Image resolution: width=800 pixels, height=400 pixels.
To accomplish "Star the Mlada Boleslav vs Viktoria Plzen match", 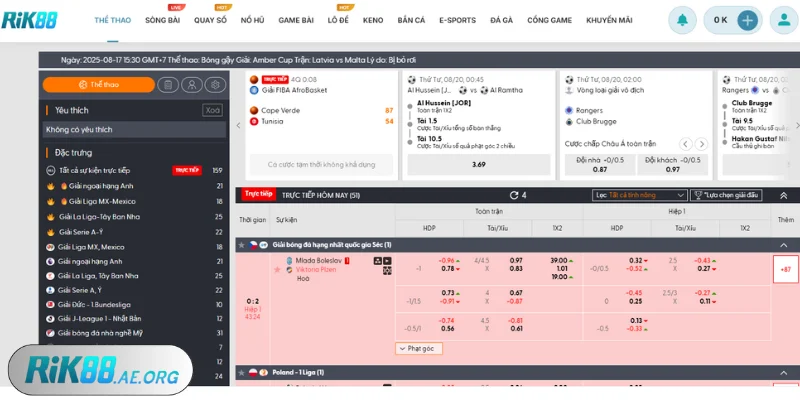I will click(277, 269).
